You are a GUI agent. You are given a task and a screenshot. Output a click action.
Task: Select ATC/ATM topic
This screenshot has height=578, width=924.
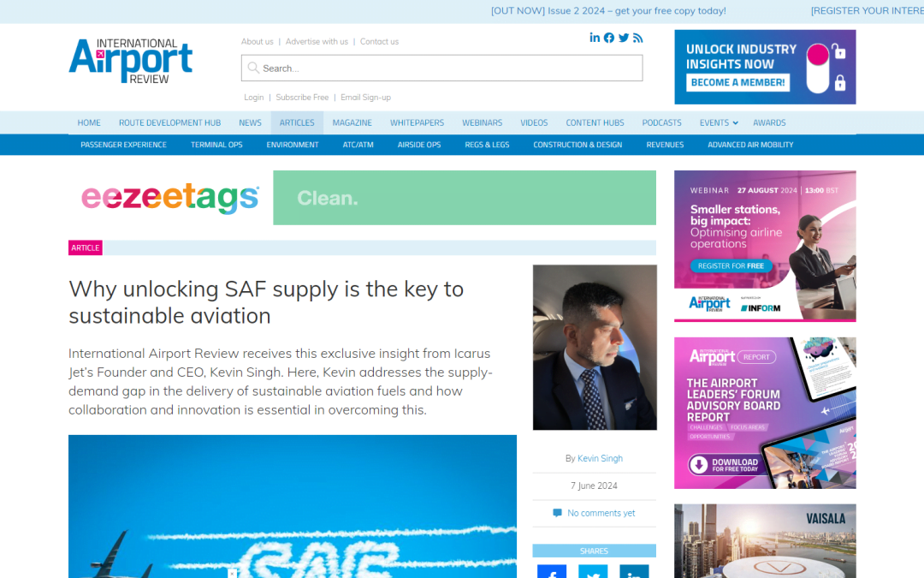(x=358, y=145)
